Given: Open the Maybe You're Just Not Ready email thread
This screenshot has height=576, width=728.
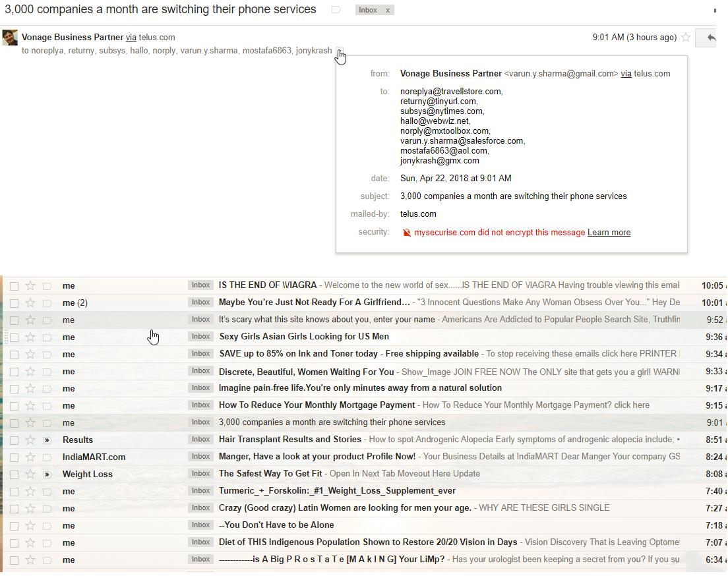Looking at the screenshot, I should (314, 302).
